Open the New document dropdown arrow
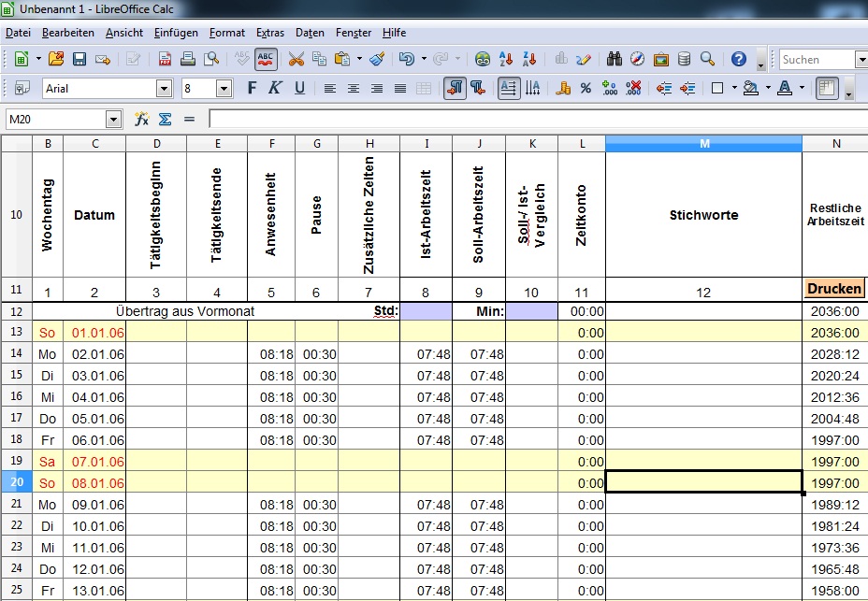Screen dimensions: 868x601 [x=38, y=59]
